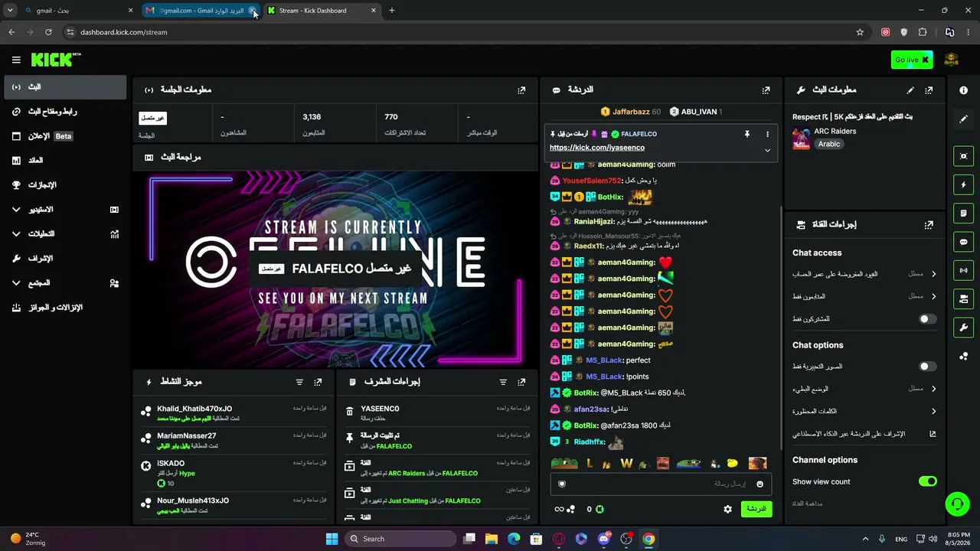Screen dimensions: 980x551
Task: Open the العائد sidebar item
Action: pos(65,161)
